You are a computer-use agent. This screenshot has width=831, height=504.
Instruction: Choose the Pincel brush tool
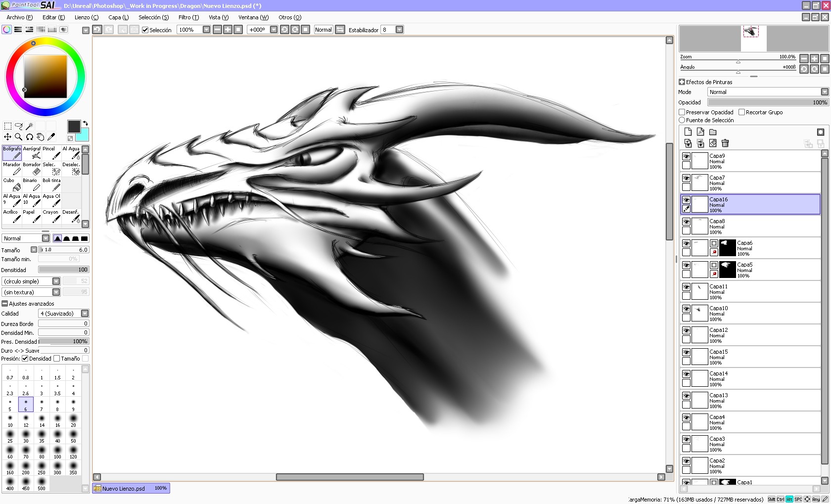click(x=51, y=153)
